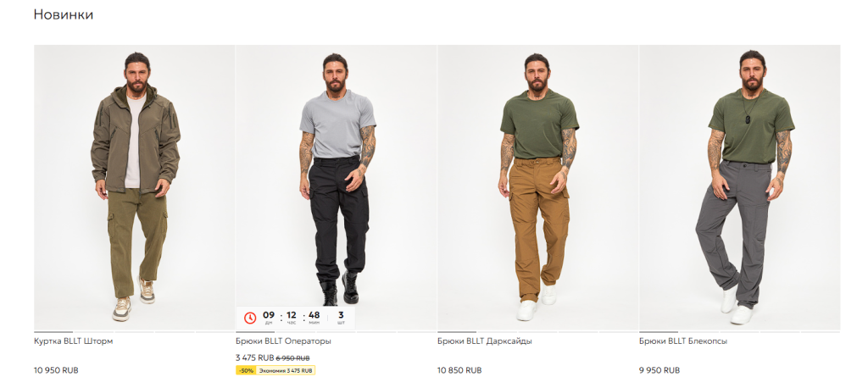
Task: Click the red clock countdown icon
Action: (250, 318)
